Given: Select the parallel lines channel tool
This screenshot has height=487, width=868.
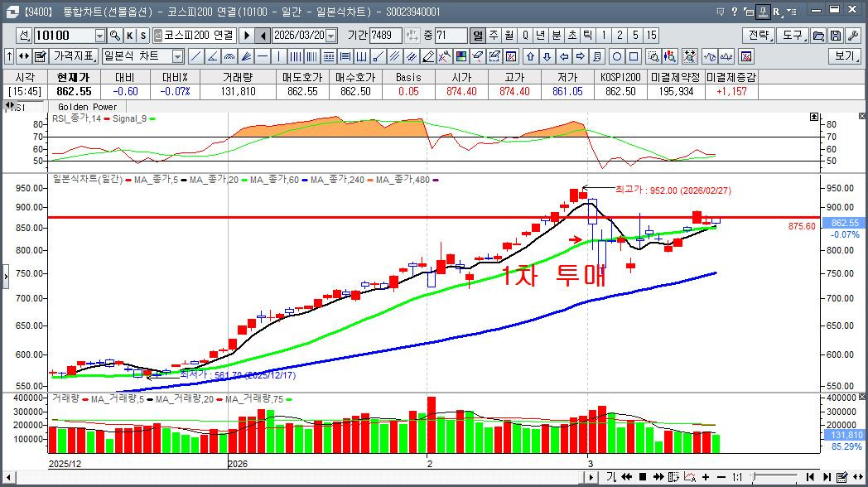Looking at the screenshot, I should click(x=394, y=55).
